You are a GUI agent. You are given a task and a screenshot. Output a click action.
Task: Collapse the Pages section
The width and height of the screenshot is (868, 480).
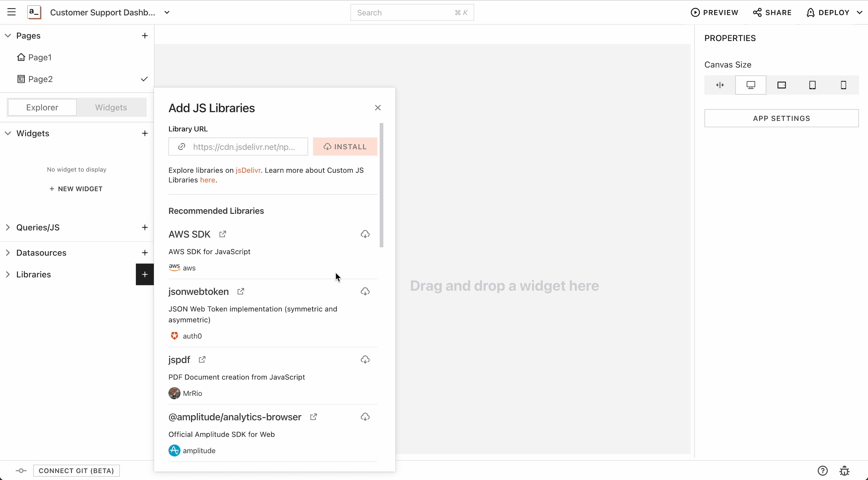[7, 36]
